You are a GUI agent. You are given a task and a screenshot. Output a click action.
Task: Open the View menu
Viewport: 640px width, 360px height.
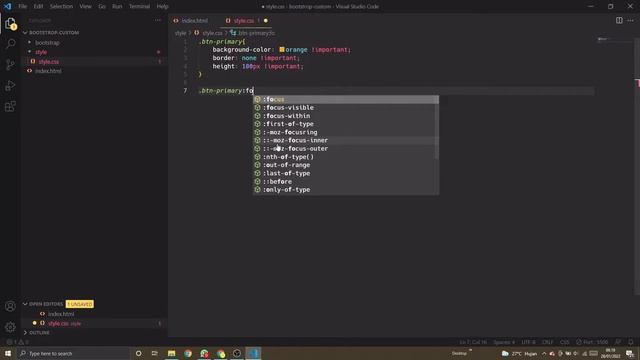tap(85, 7)
